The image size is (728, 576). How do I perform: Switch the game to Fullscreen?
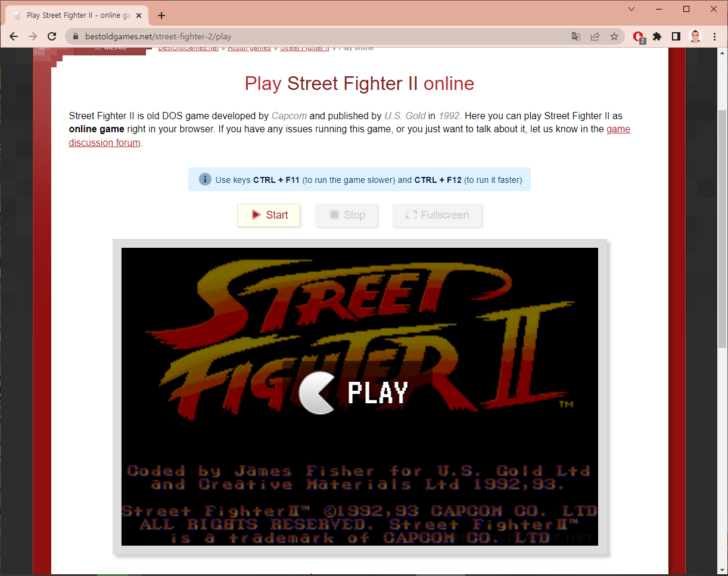point(437,215)
